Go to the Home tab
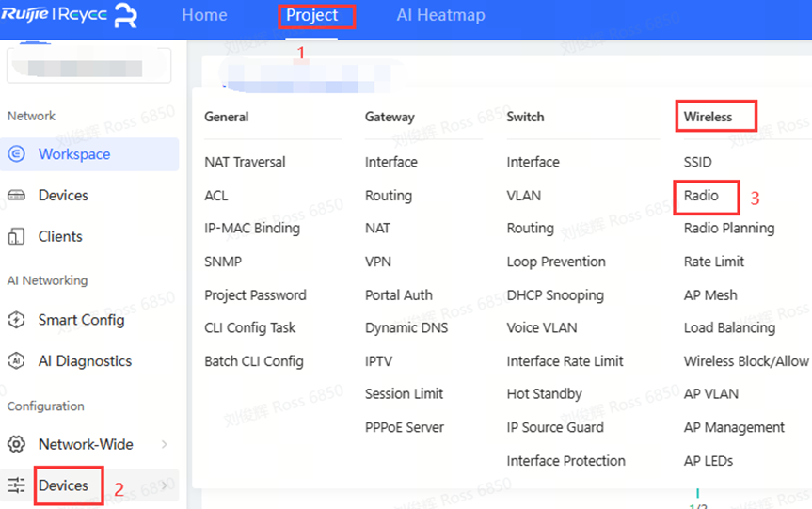Viewport: 812px width, 509px height. pos(204,15)
